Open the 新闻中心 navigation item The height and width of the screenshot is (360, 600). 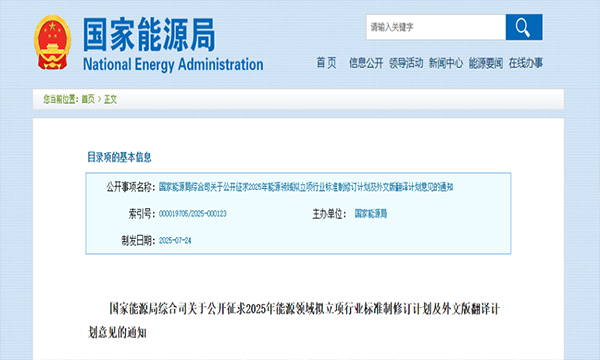click(446, 63)
